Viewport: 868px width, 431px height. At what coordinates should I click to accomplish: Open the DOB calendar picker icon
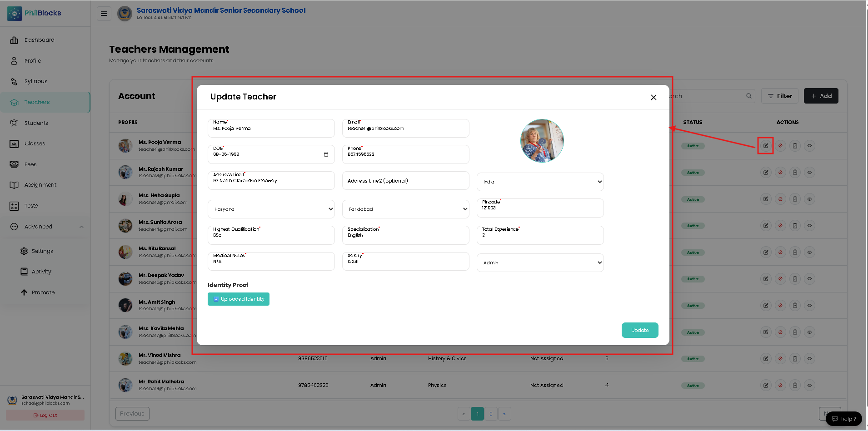click(326, 154)
